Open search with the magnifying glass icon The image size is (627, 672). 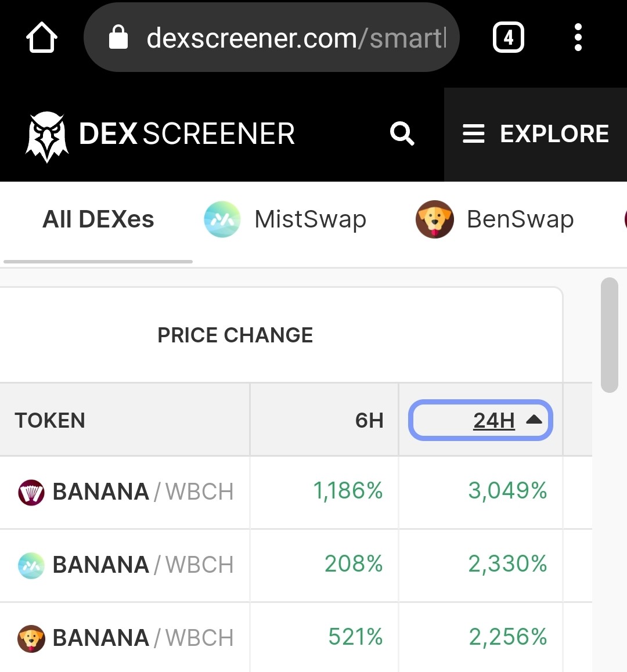(402, 133)
